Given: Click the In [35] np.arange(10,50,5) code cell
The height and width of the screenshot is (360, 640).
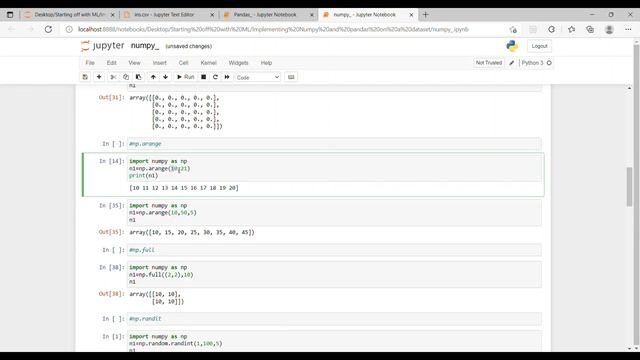Looking at the screenshot, I should pos(334,213).
